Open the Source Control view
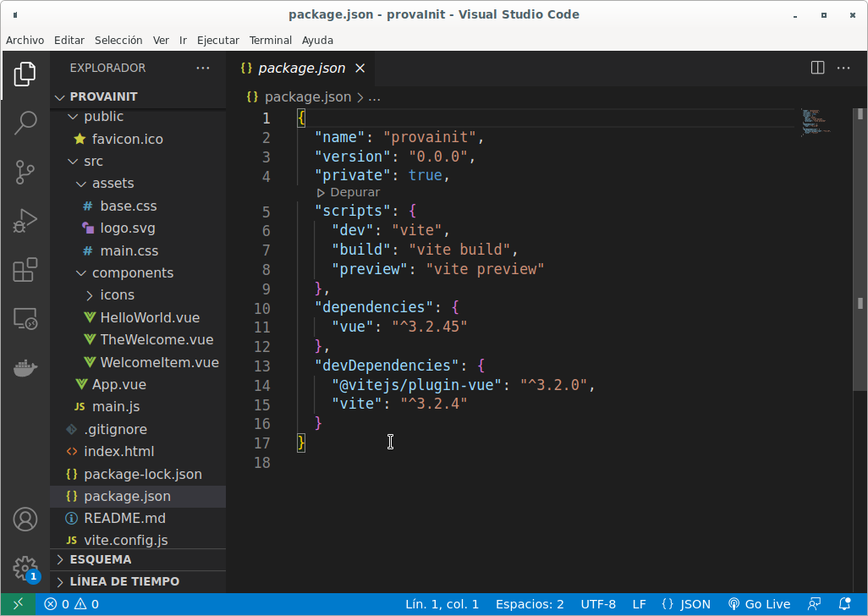This screenshot has width=868, height=616. pyautogui.click(x=25, y=173)
